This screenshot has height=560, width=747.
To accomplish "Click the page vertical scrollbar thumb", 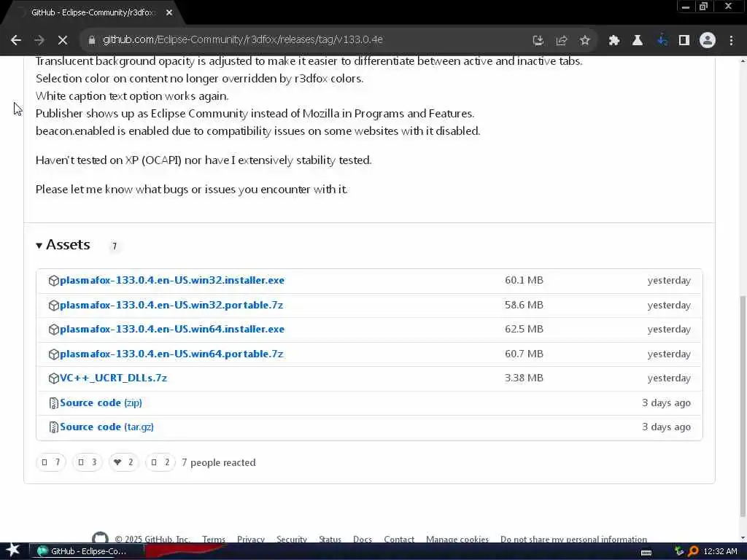I will (x=743, y=405).
